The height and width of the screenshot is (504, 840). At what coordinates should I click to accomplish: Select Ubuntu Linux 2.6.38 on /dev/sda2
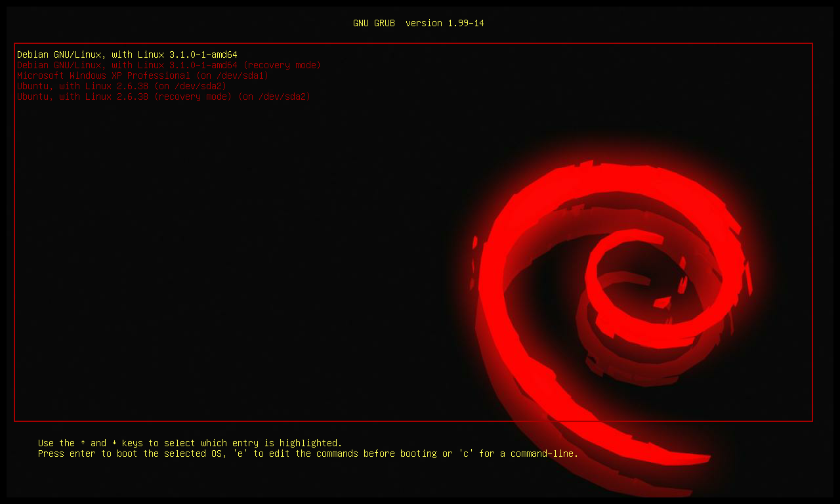pos(122,86)
